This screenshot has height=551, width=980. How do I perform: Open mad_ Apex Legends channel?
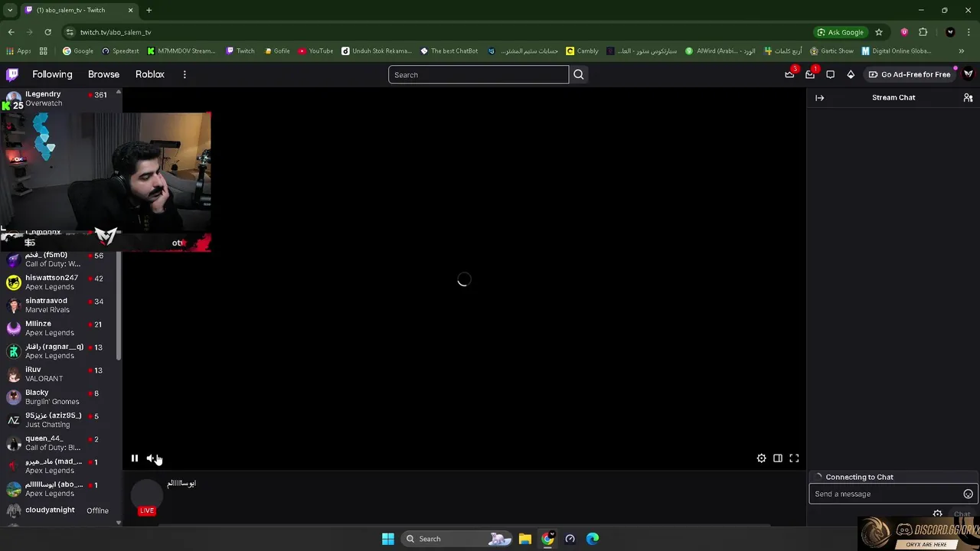point(60,466)
